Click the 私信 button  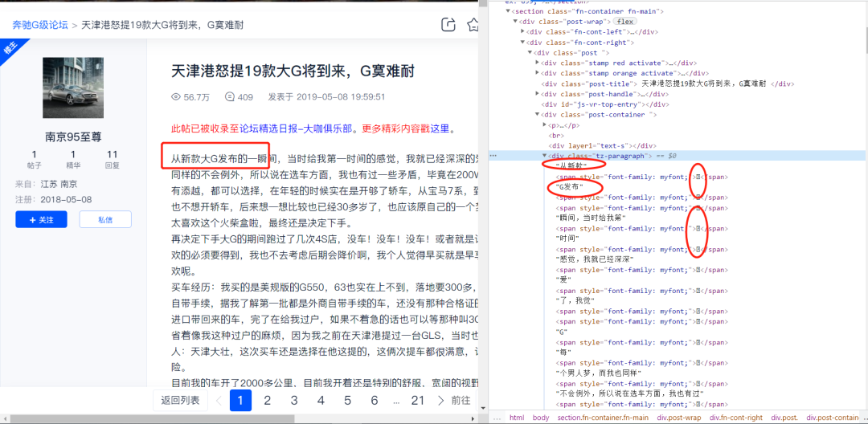click(105, 219)
